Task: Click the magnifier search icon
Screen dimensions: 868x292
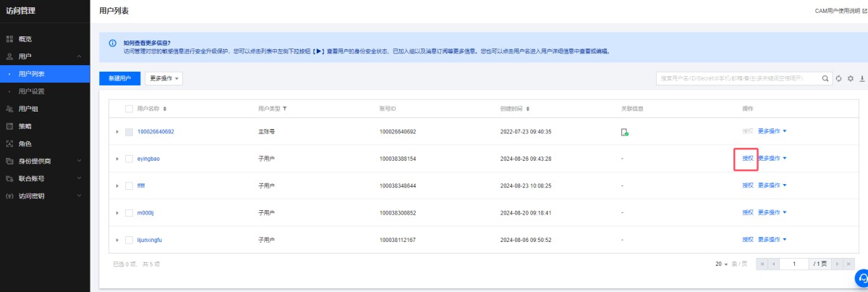Action: pos(826,78)
